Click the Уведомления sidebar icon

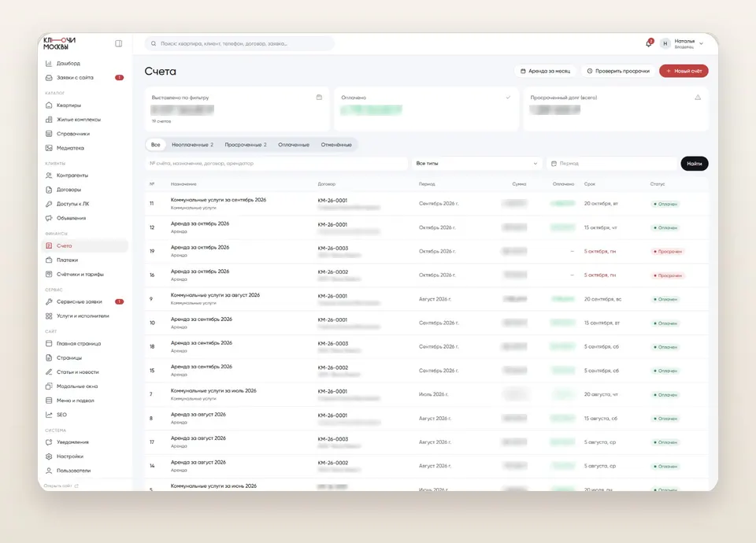pyautogui.click(x=49, y=441)
